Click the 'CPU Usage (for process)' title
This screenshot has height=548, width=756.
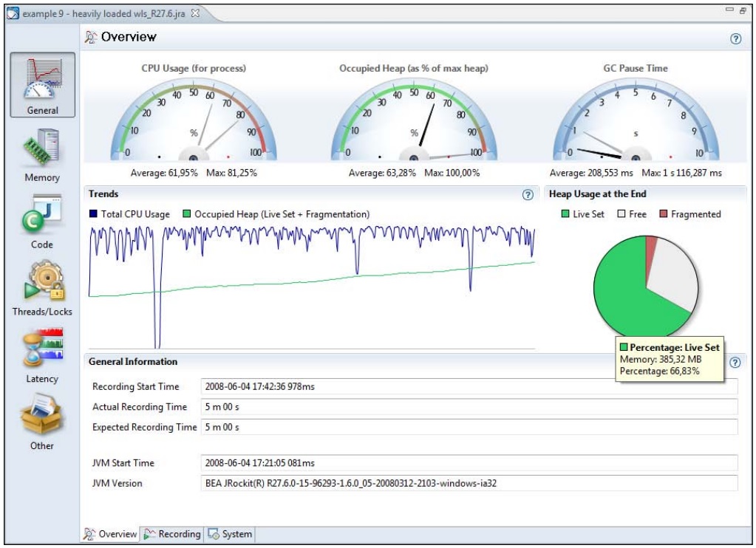(194, 68)
